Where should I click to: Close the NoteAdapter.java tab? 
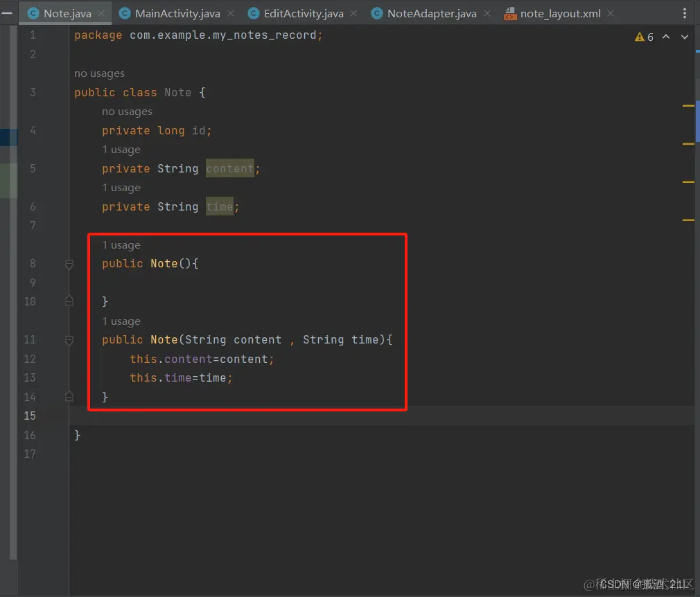tap(487, 13)
